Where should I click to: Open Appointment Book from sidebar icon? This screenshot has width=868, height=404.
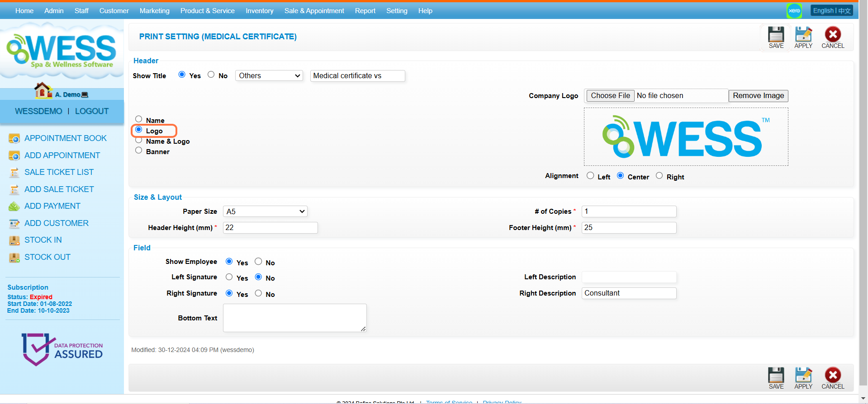coord(14,139)
